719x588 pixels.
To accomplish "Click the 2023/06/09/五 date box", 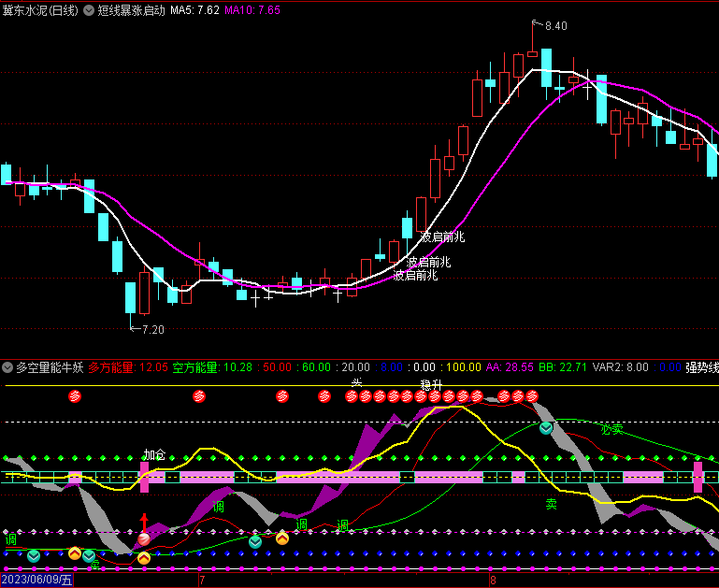I will pyautogui.click(x=36, y=580).
